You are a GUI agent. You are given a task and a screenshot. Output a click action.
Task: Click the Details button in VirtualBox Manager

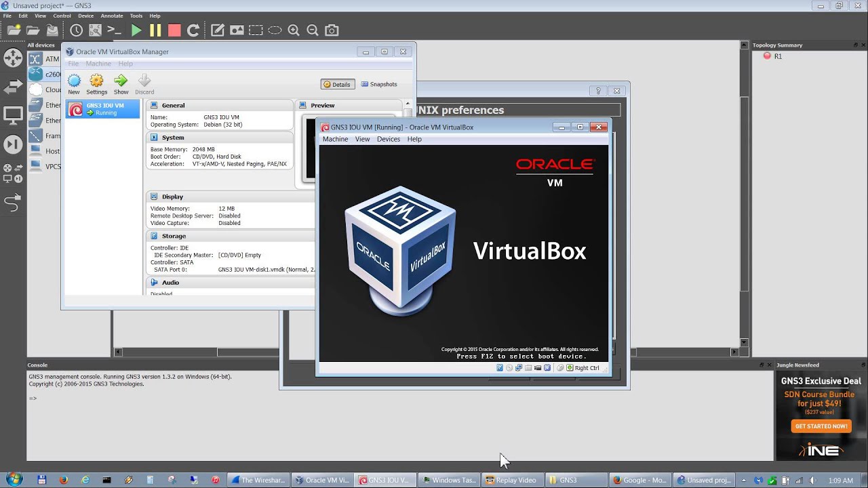click(x=338, y=85)
